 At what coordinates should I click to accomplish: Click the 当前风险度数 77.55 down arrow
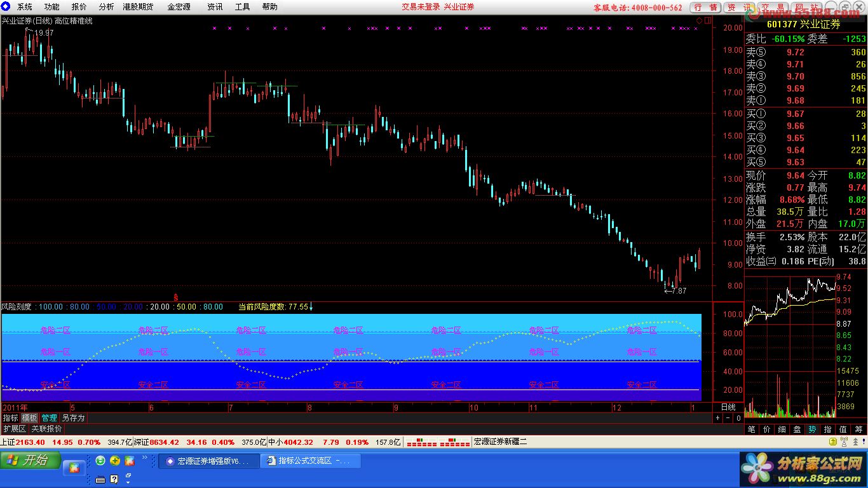point(311,307)
